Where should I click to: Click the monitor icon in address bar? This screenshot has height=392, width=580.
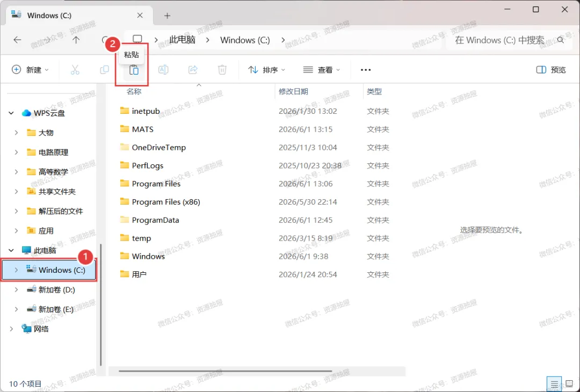click(x=137, y=39)
